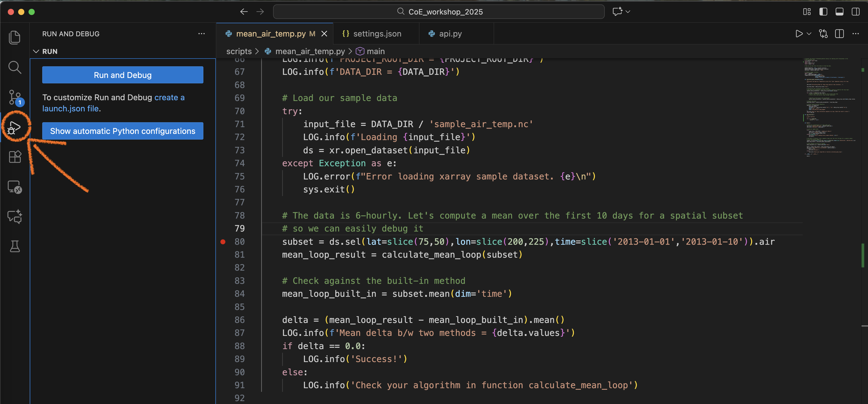Viewport: 868px width, 404px height.
Task: Open the Search view icon
Action: point(15,67)
